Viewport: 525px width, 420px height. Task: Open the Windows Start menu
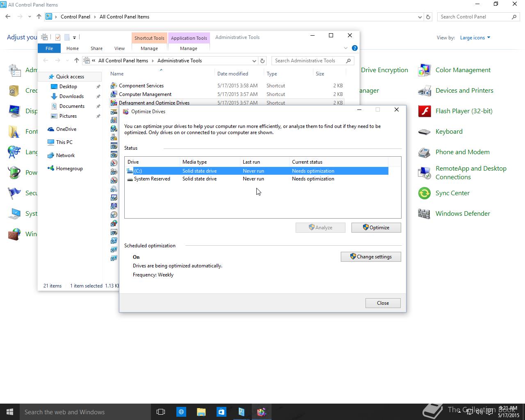tap(10, 412)
